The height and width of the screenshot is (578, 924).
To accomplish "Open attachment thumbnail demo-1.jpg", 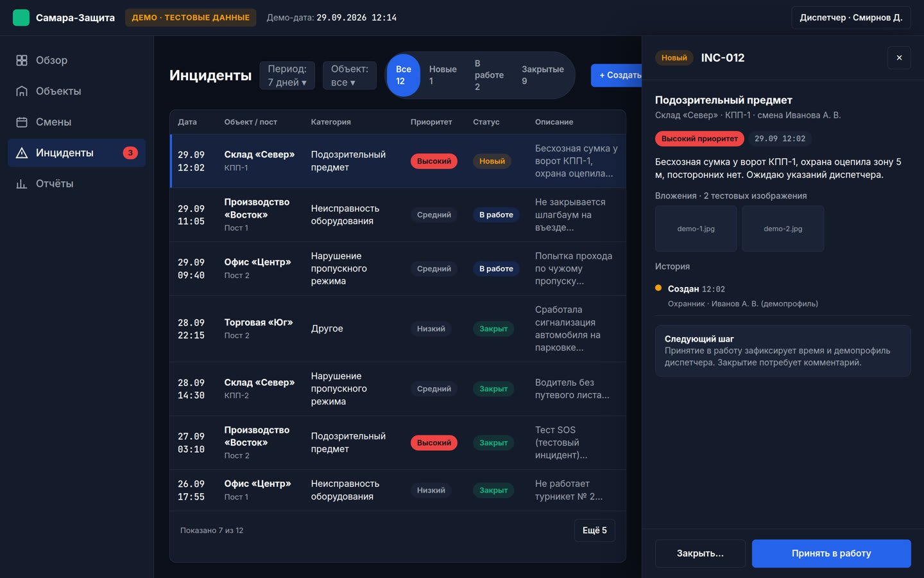I will click(696, 229).
